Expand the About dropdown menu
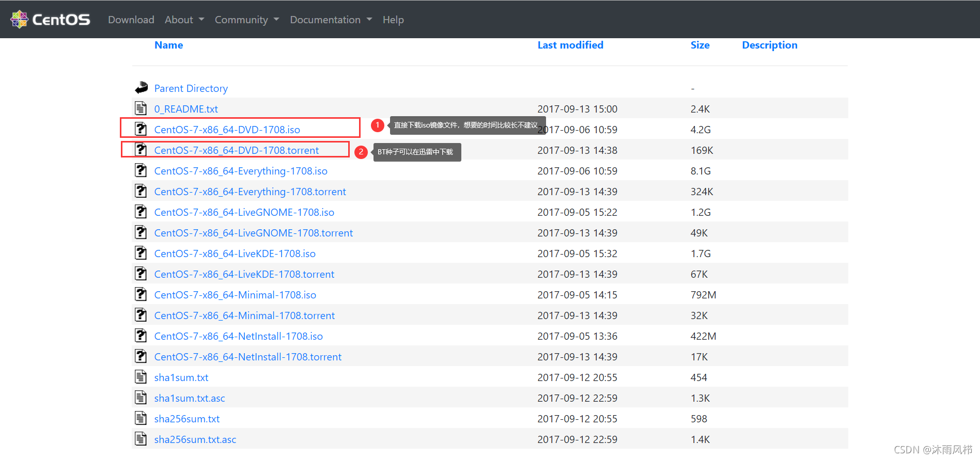980x459 pixels. (x=184, y=20)
